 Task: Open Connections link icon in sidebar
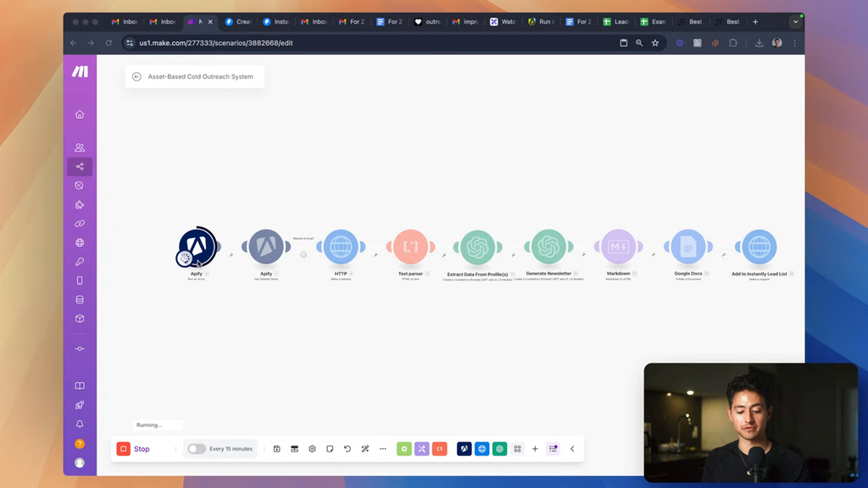click(x=80, y=224)
